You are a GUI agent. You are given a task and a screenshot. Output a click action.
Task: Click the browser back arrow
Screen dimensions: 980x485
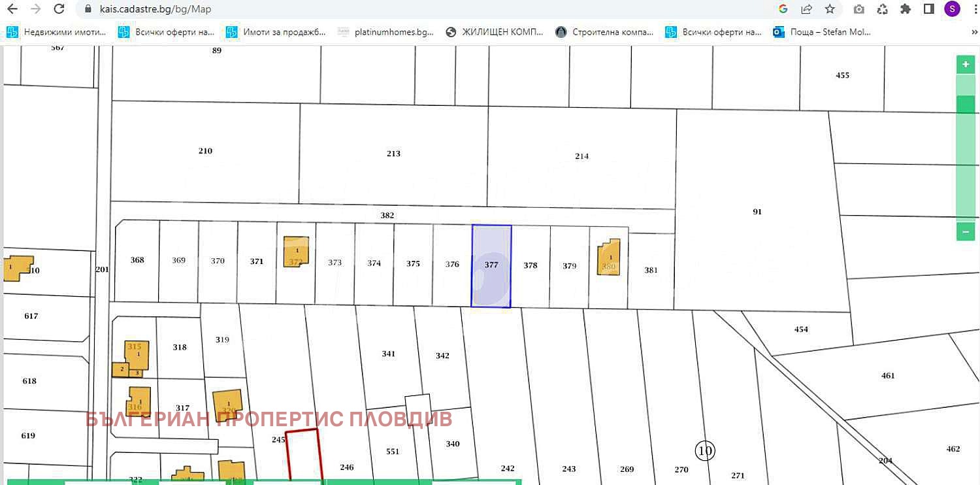click(12, 9)
